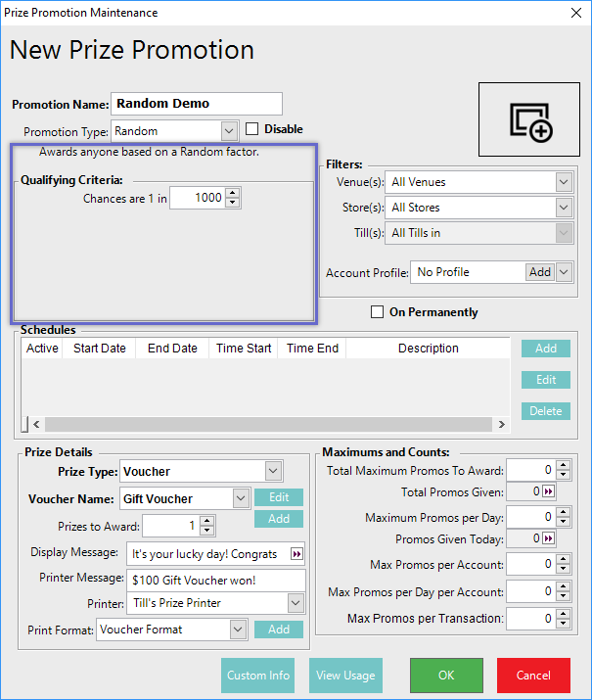This screenshot has width=592, height=700.
Task: Click arrow icon beside Total Promos Given
Action: coord(549,492)
